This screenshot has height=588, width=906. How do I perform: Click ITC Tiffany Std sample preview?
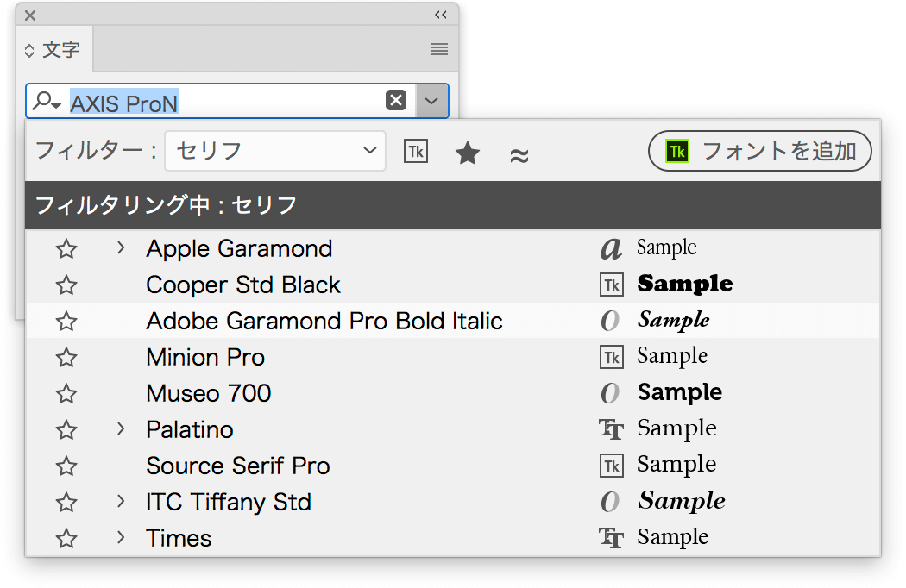click(x=682, y=502)
